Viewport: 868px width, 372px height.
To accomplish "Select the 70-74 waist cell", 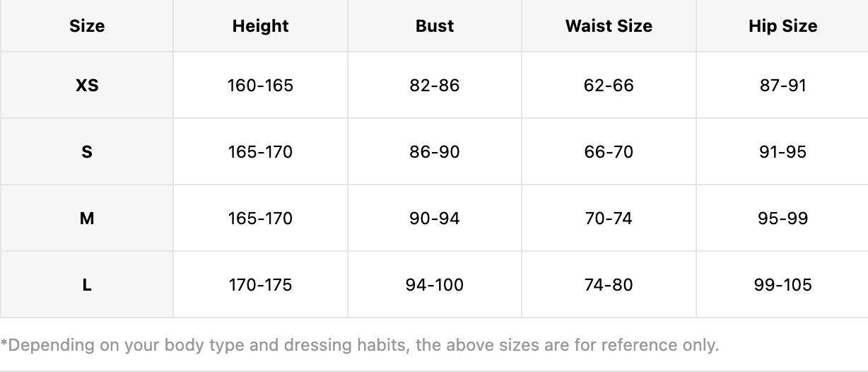I will (x=609, y=219).
